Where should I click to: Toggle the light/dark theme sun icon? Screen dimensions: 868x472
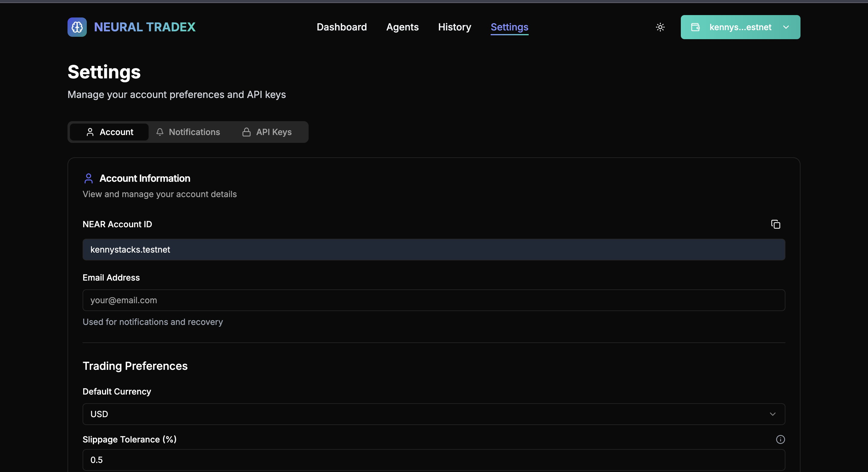point(660,27)
